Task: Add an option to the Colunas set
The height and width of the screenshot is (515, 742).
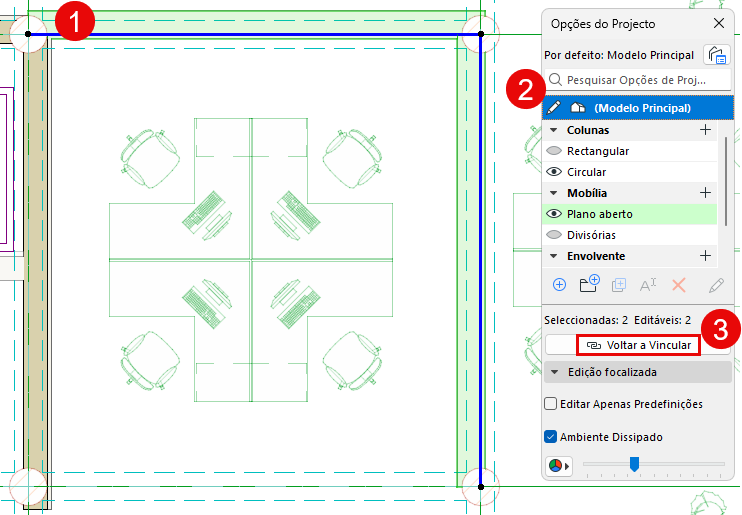Action: pos(705,130)
